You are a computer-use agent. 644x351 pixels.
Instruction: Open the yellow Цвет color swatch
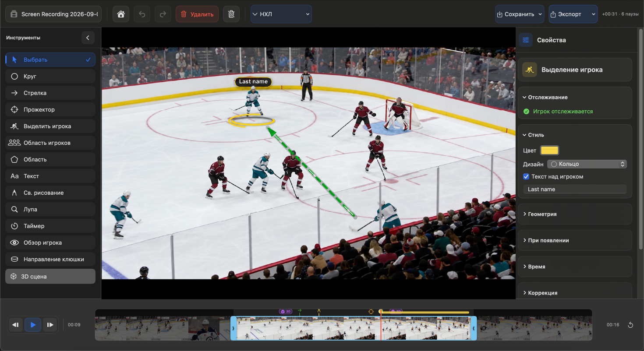[549, 151]
